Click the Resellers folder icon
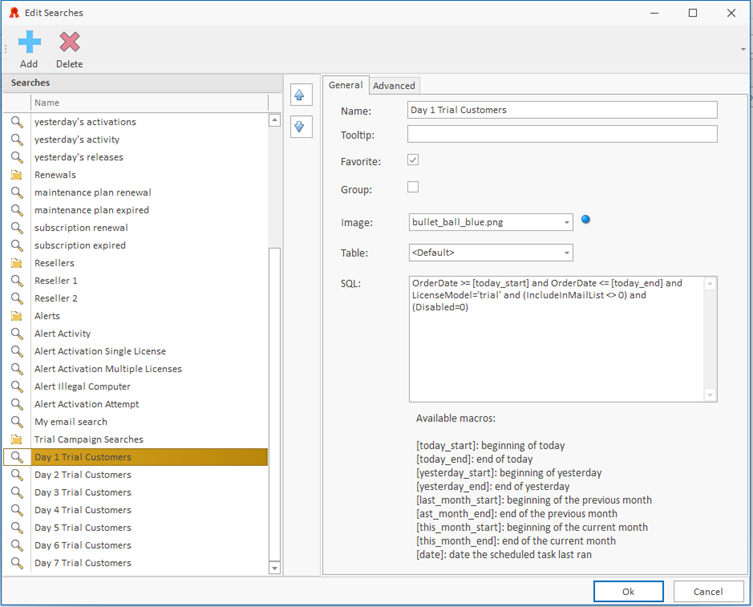This screenshot has height=607, width=753. click(x=17, y=263)
